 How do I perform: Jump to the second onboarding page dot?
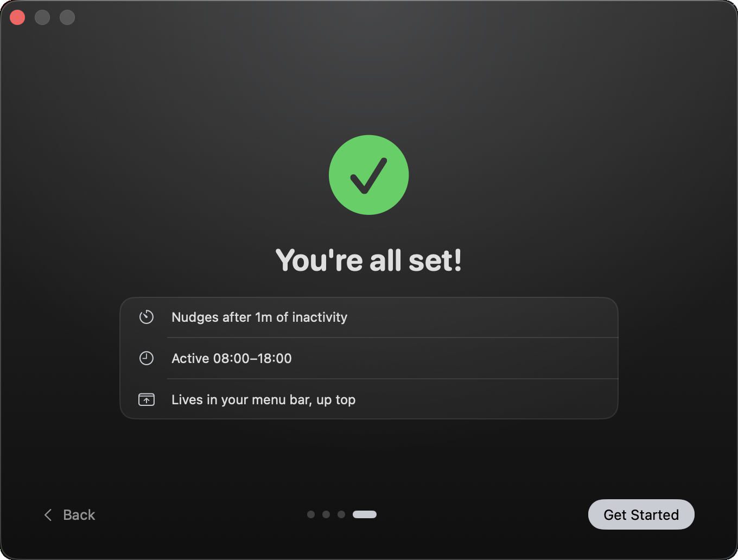click(x=326, y=514)
